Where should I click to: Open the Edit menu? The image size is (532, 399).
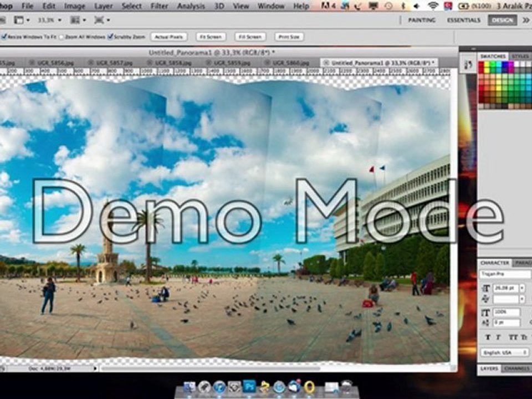tap(49, 6)
